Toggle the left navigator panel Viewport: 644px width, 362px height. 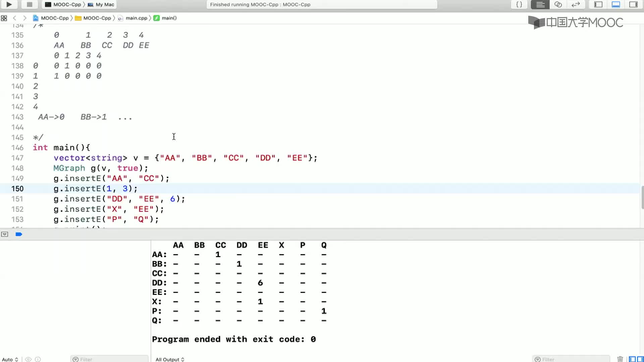click(598, 4)
